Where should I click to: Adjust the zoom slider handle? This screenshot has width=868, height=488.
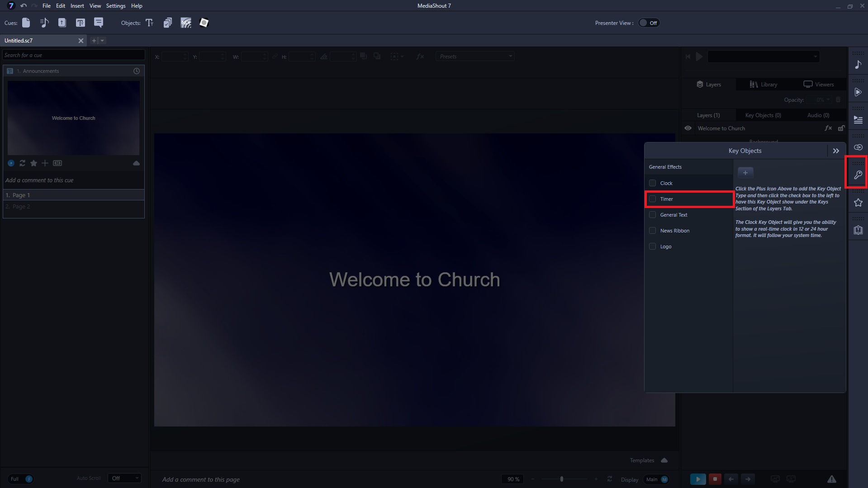point(561,479)
